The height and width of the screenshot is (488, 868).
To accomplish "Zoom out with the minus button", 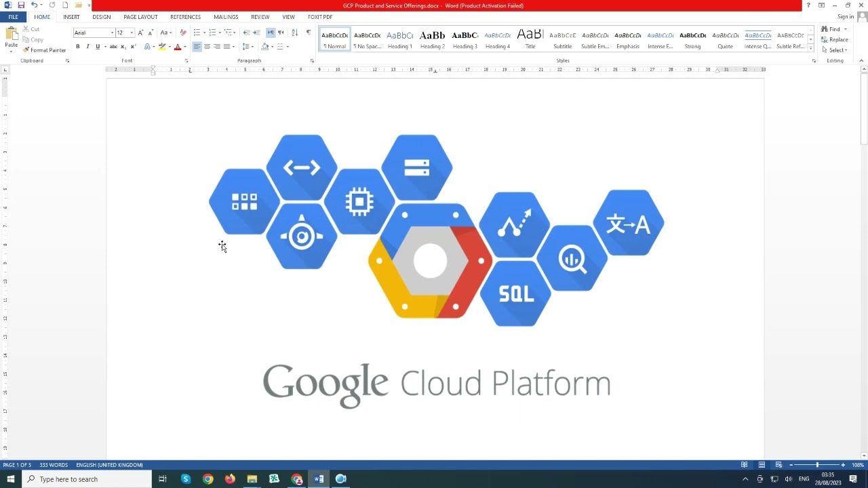I will point(791,465).
